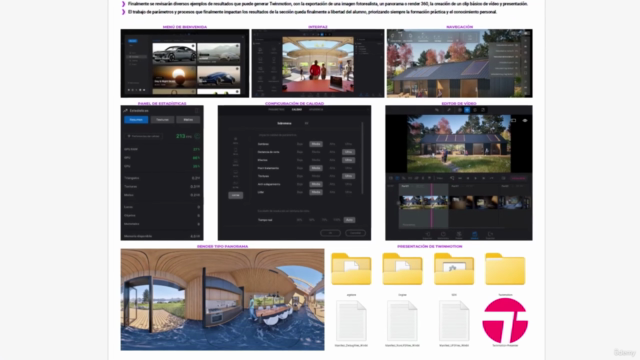Select the blue car thumbnail in welcome menu
Viewport: 640px width, 360px height.
218,77
